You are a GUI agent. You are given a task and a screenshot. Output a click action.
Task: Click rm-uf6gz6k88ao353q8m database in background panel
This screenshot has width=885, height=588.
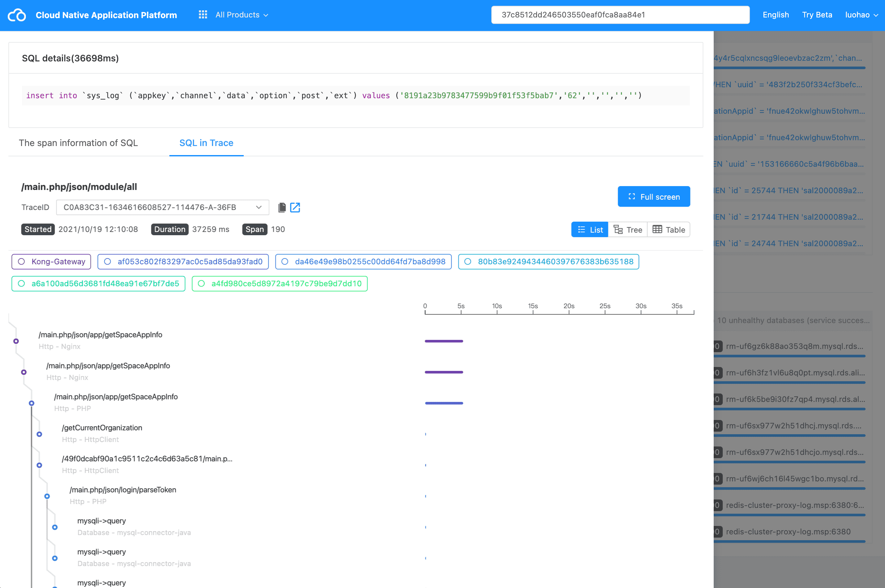tap(794, 346)
